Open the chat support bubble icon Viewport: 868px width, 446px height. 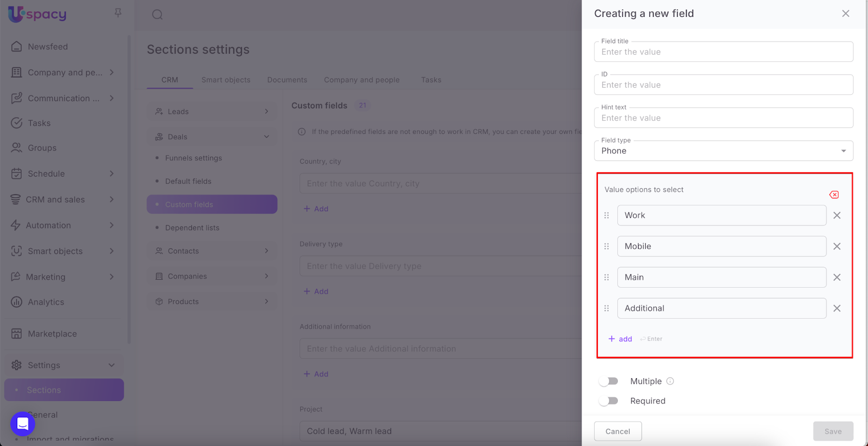[23, 423]
